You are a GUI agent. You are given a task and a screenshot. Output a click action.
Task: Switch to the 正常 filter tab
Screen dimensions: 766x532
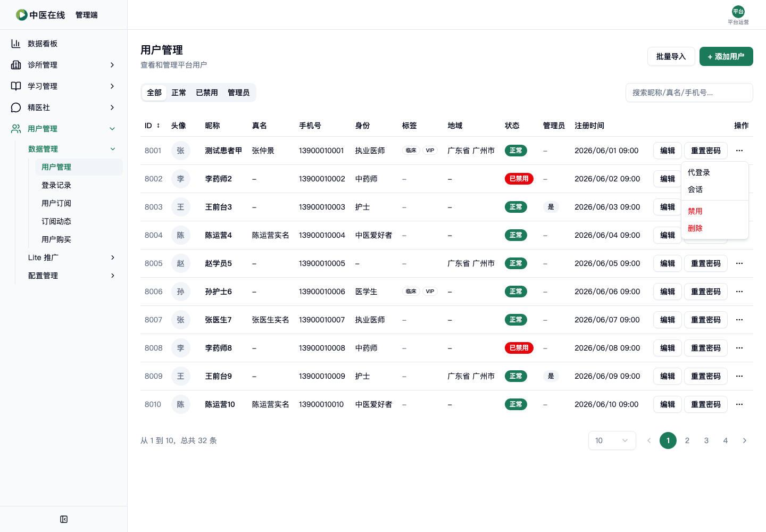coord(179,93)
